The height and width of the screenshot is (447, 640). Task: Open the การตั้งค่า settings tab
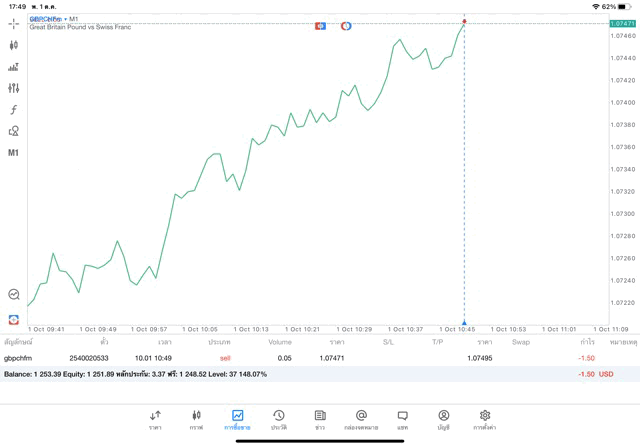tap(485, 419)
